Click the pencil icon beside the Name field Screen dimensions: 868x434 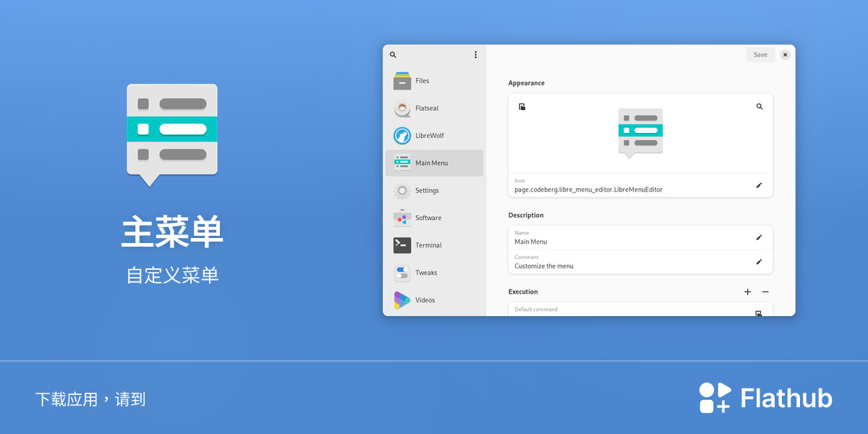759,237
